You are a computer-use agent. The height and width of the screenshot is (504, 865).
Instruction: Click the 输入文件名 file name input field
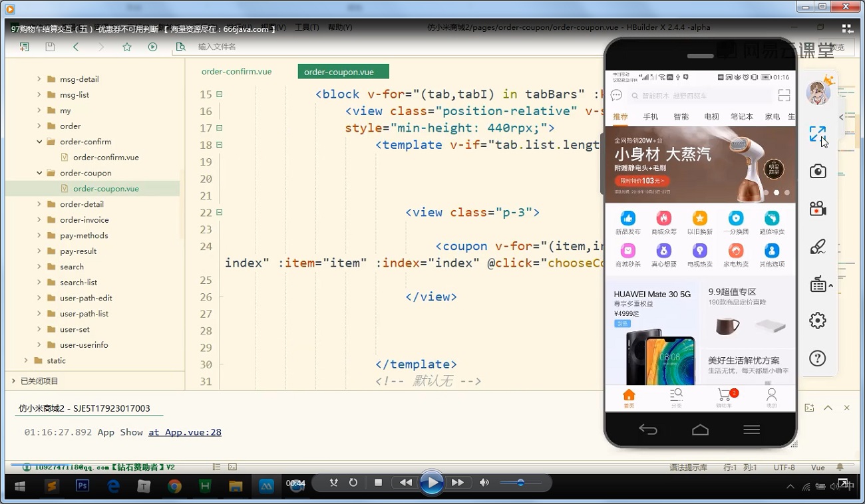click(217, 47)
